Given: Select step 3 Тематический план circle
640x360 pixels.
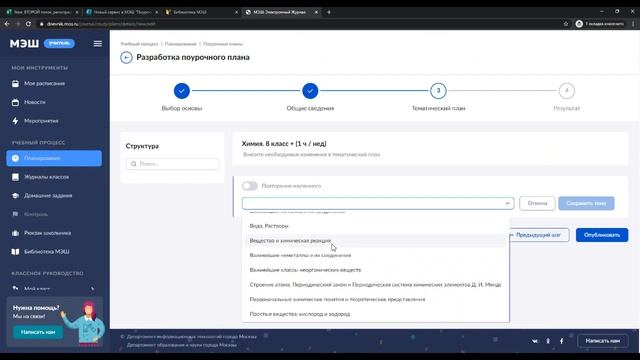Looking at the screenshot, I should [x=438, y=91].
